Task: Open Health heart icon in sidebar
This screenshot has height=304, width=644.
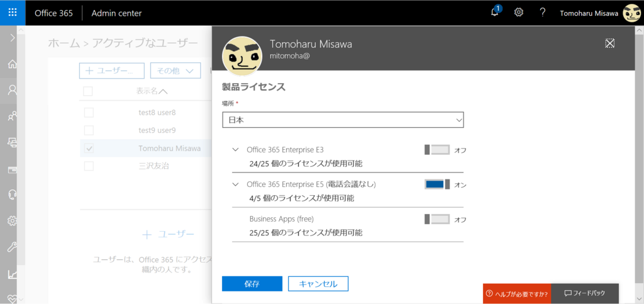Action: coord(13,298)
